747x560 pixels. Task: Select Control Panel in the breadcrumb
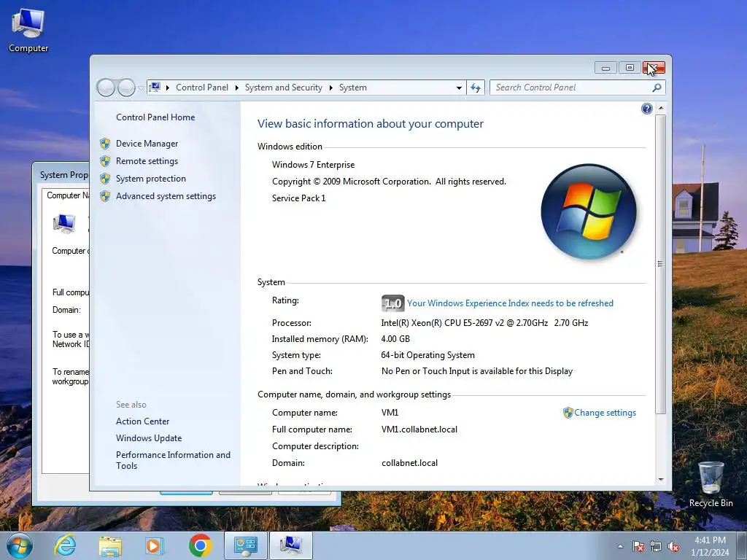coord(202,87)
